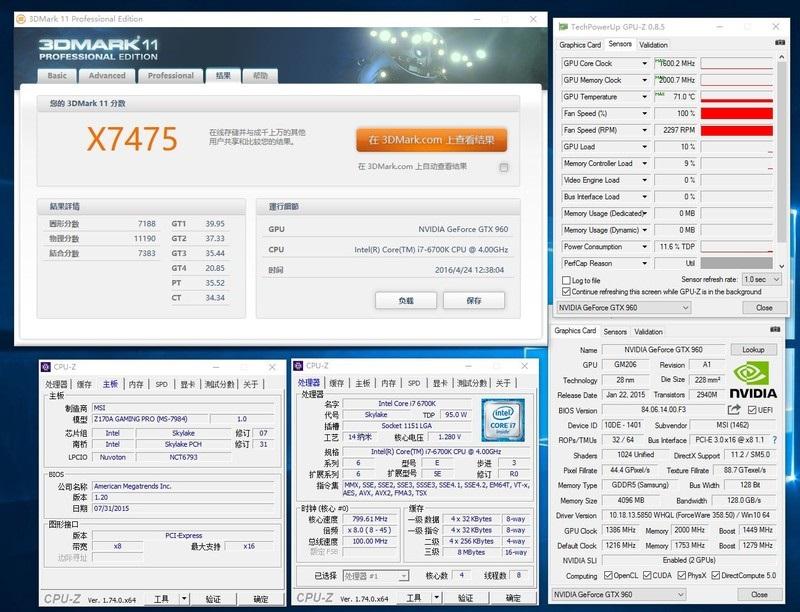
Task: Click the BIOS Version field in GPU-Z
Action: point(663,410)
